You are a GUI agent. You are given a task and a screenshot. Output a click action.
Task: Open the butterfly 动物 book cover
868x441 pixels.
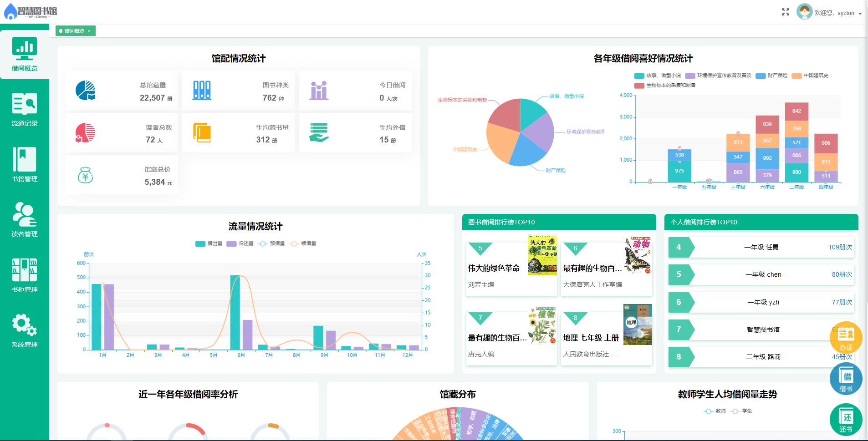click(638, 255)
